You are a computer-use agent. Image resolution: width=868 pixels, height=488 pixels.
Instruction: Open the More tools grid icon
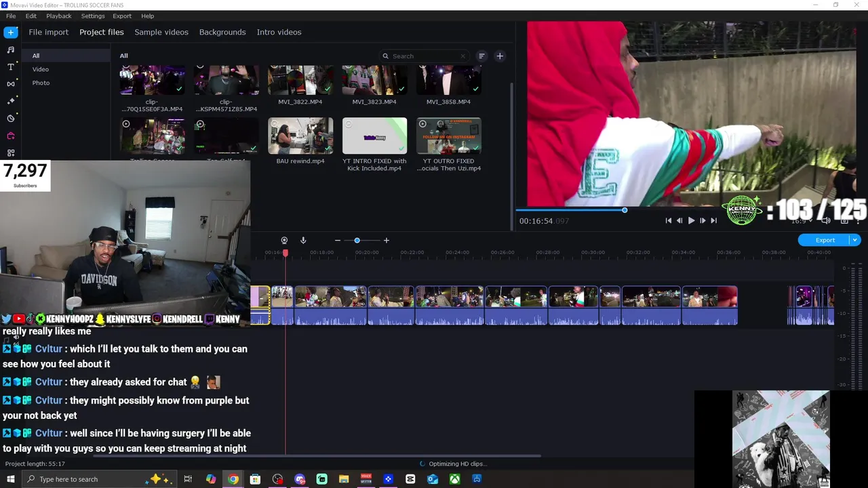(11, 152)
